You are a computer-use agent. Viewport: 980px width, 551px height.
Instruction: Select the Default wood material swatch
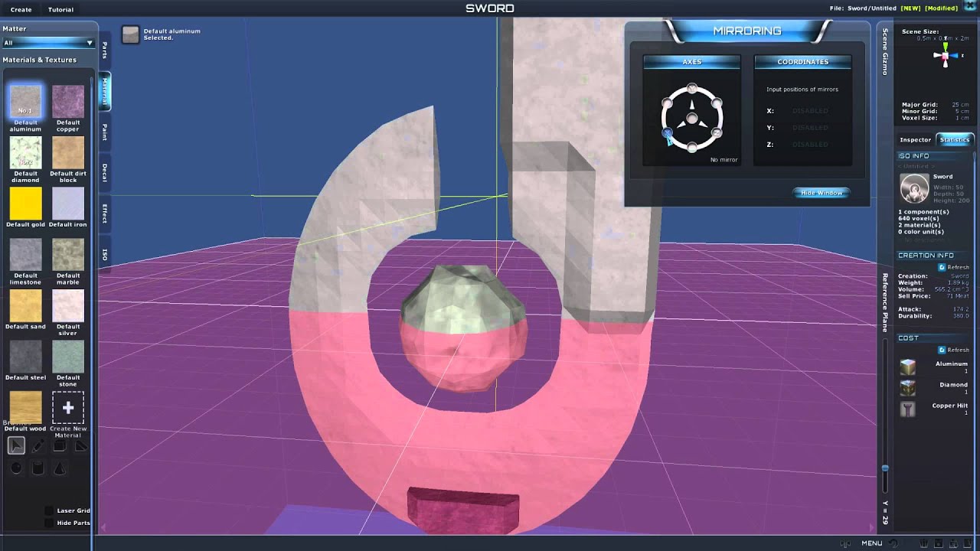[x=25, y=408]
